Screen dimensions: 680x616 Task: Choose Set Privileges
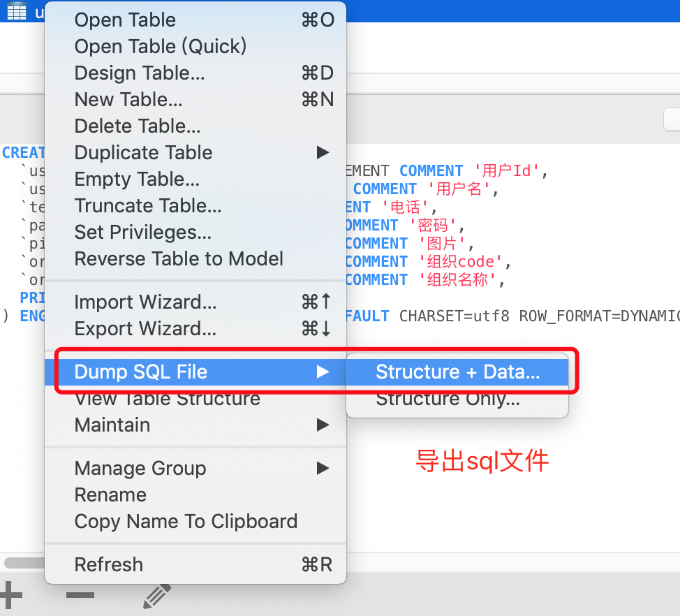coord(134,232)
